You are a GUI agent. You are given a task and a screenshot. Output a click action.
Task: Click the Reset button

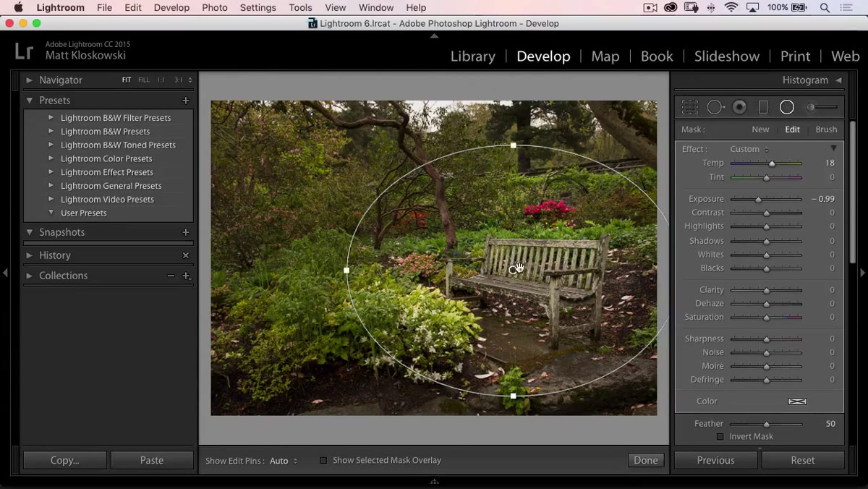803,460
